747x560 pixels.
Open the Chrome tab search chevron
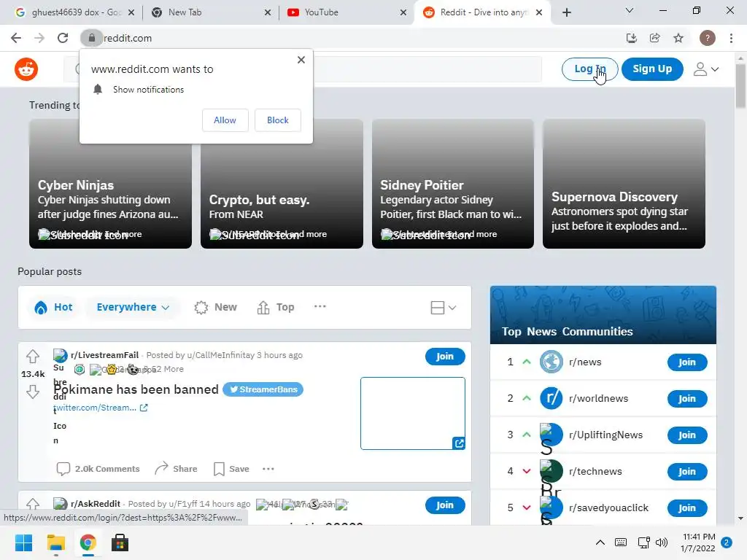tap(630, 10)
